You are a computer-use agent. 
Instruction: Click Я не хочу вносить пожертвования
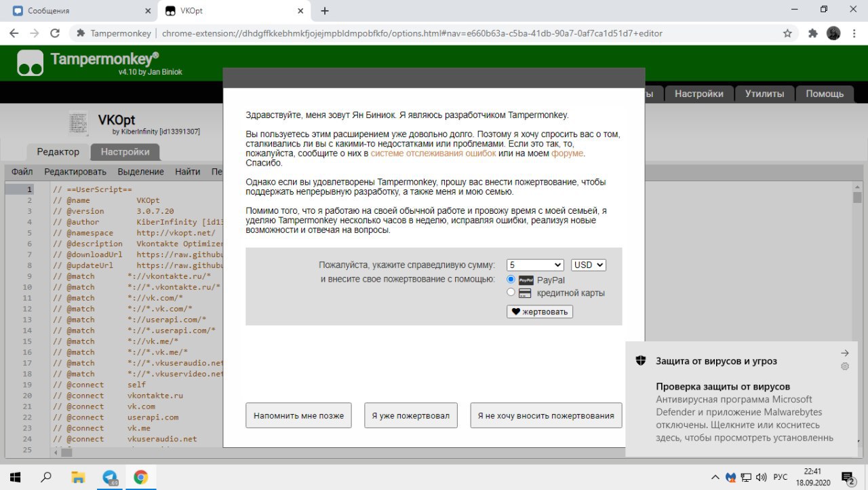[546, 415]
